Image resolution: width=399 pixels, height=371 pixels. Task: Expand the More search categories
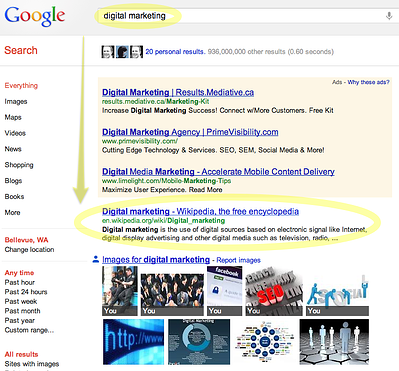click(x=12, y=212)
